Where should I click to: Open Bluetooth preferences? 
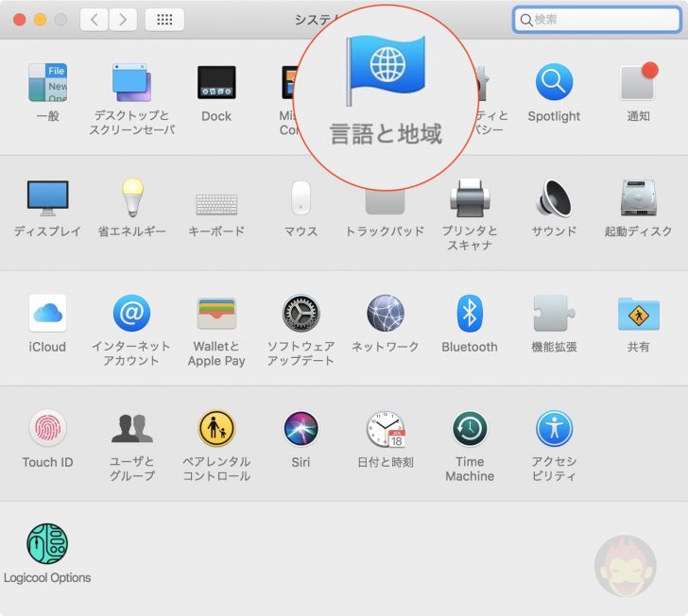pos(470,314)
